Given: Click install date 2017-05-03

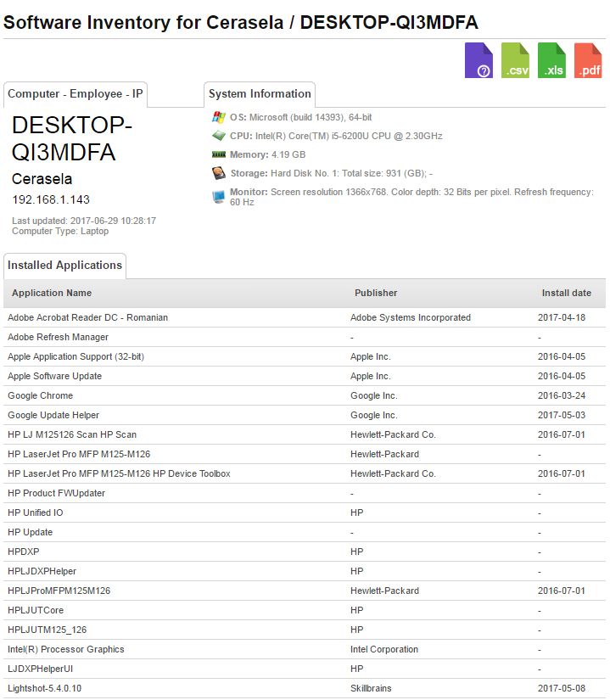Looking at the screenshot, I should [562, 415].
